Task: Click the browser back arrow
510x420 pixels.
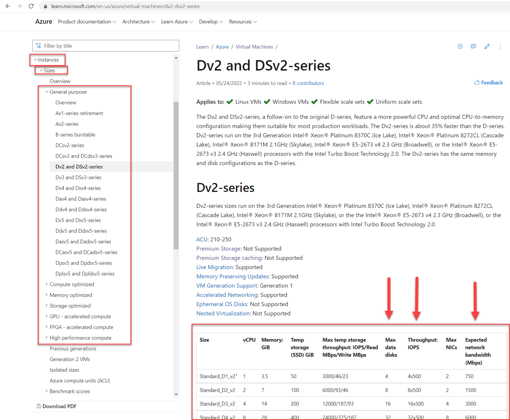Action: [8, 6]
